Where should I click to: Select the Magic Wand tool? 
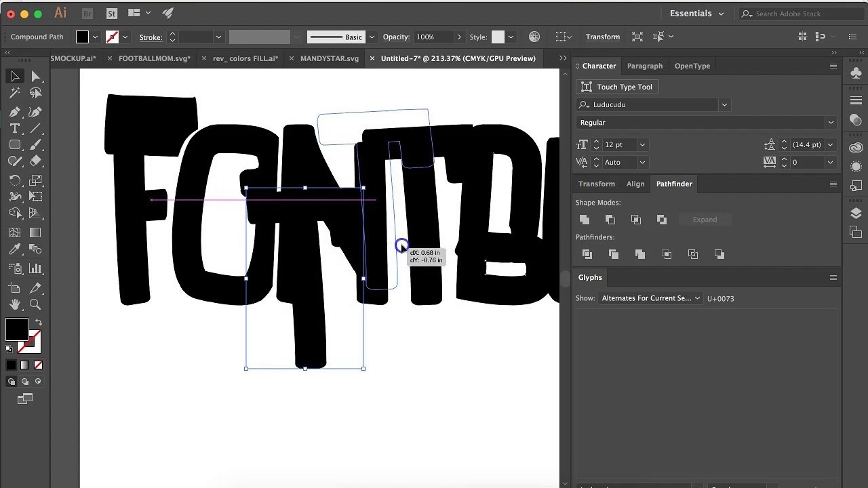point(15,94)
